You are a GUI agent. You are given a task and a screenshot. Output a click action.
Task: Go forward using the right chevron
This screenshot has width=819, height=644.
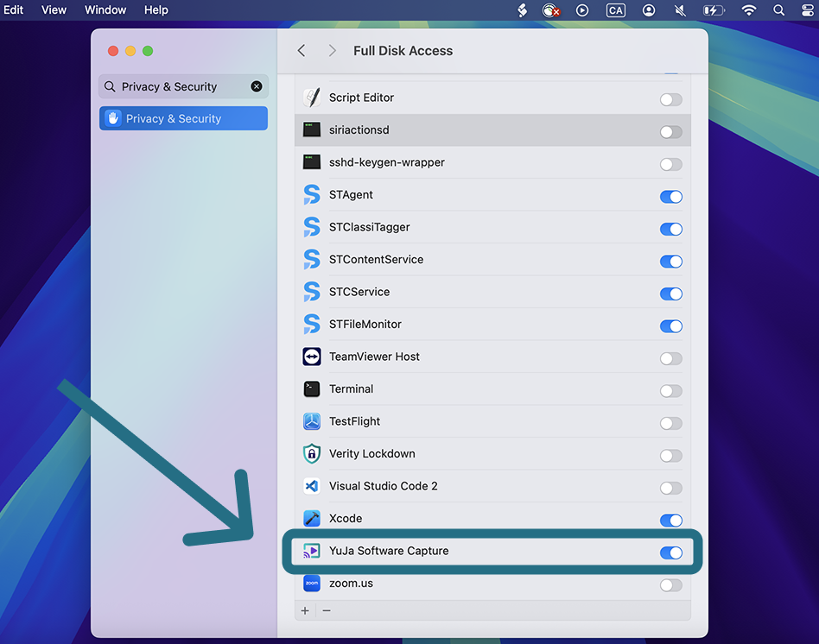(333, 51)
